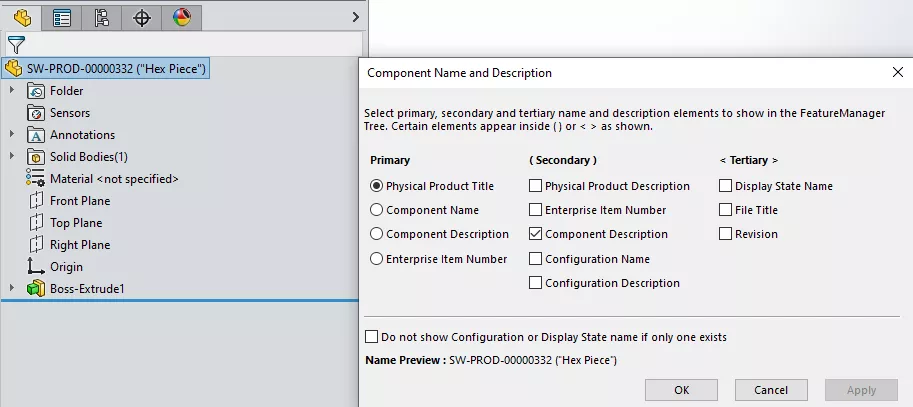This screenshot has height=407, width=913.
Task: Click the panel tabs overflow arrow
Action: click(x=356, y=17)
